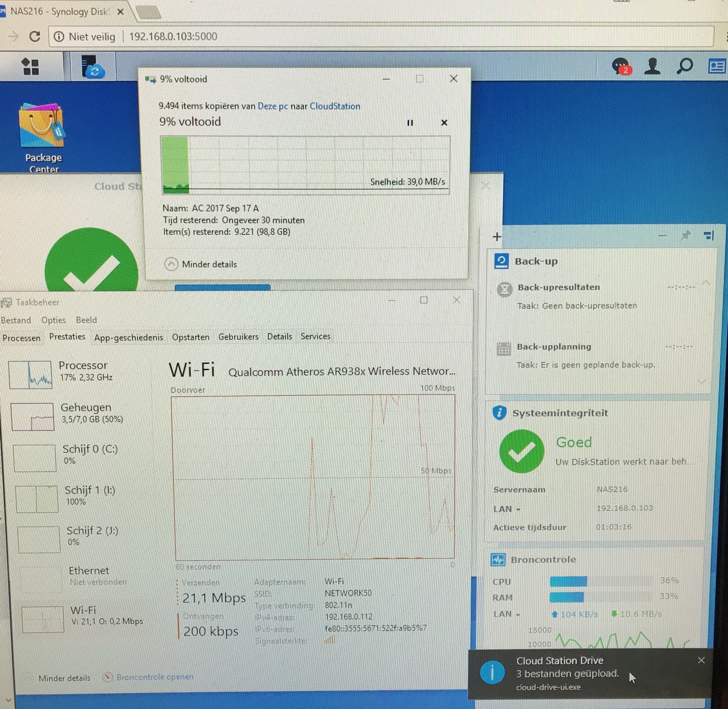The height and width of the screenshot is (709, 728).
Task: Pin the widget panel with pushpin icon
Action: point(685,236)
